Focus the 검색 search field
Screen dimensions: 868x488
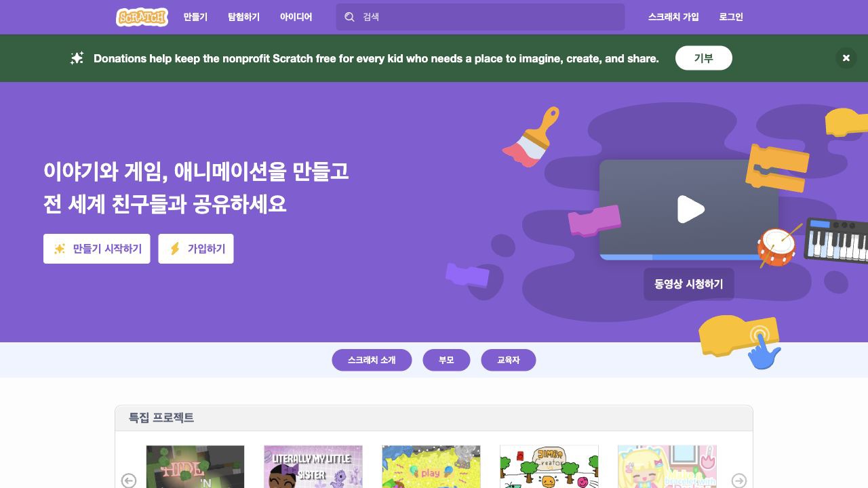pos(480,17)
